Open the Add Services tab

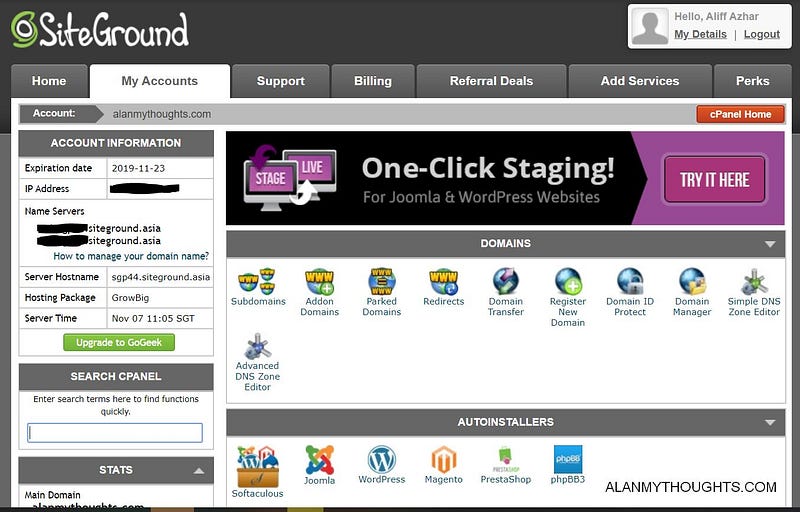640,81
